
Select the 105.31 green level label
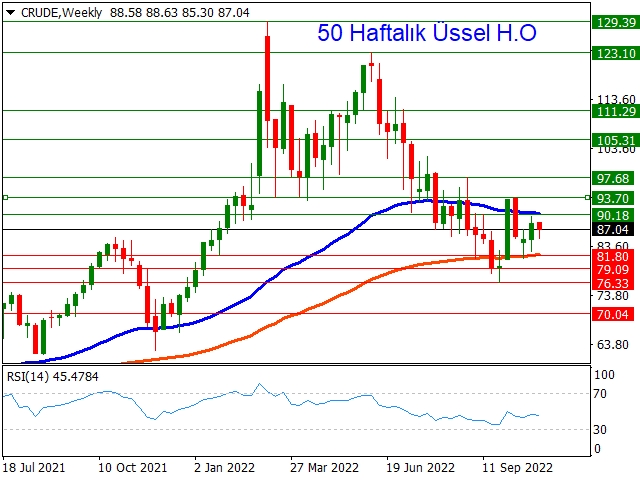point(616,140)
